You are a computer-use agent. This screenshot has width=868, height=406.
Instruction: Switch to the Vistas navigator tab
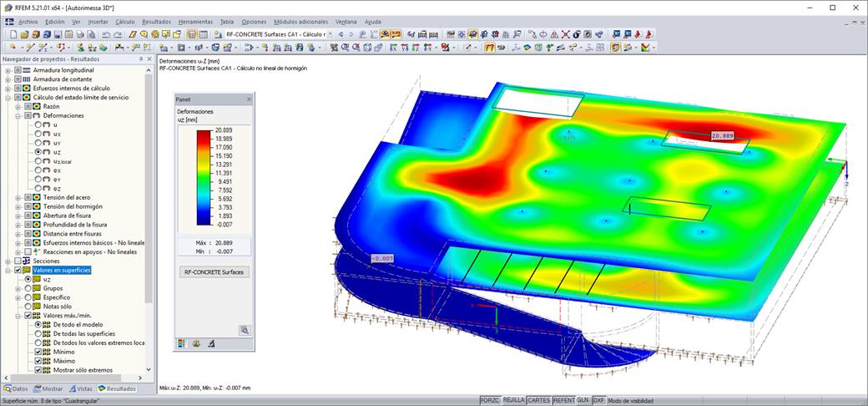click(x=81, y=388)
